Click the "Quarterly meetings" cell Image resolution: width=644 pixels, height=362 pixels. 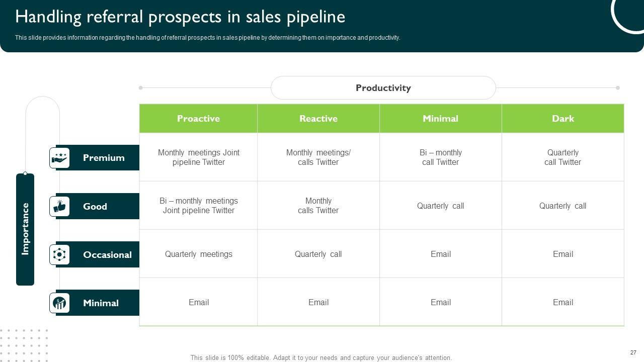tap(198, 254)
